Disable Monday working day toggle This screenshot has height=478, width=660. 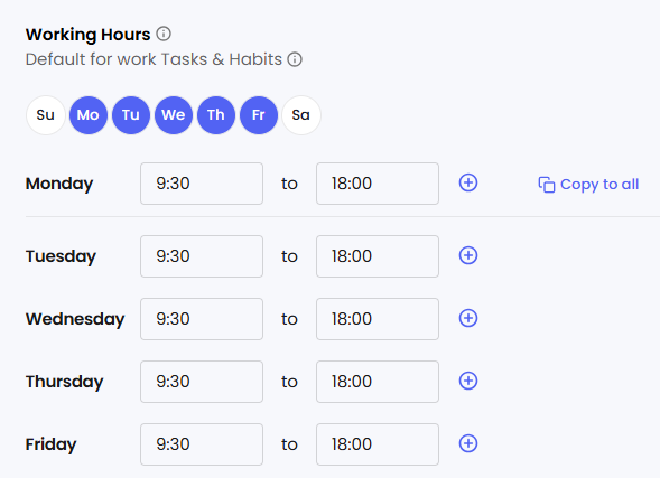88,115
